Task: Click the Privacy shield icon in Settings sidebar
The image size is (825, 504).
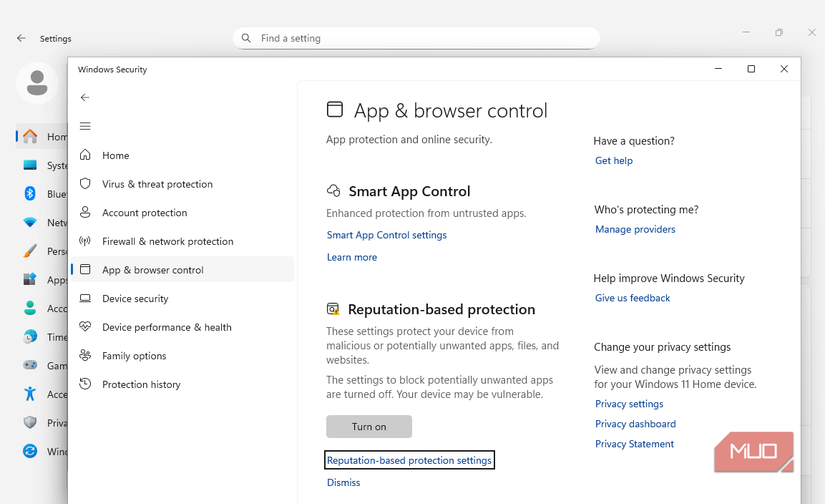Action: click(30, 422)
